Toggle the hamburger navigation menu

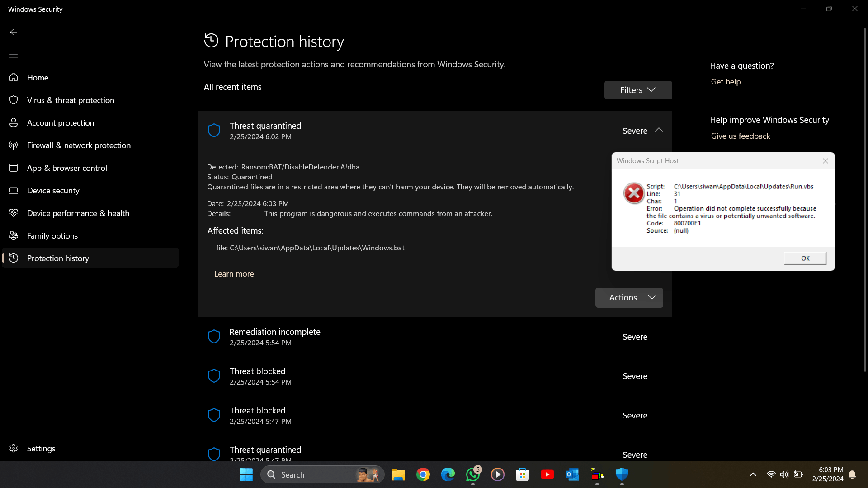[14, 55]
